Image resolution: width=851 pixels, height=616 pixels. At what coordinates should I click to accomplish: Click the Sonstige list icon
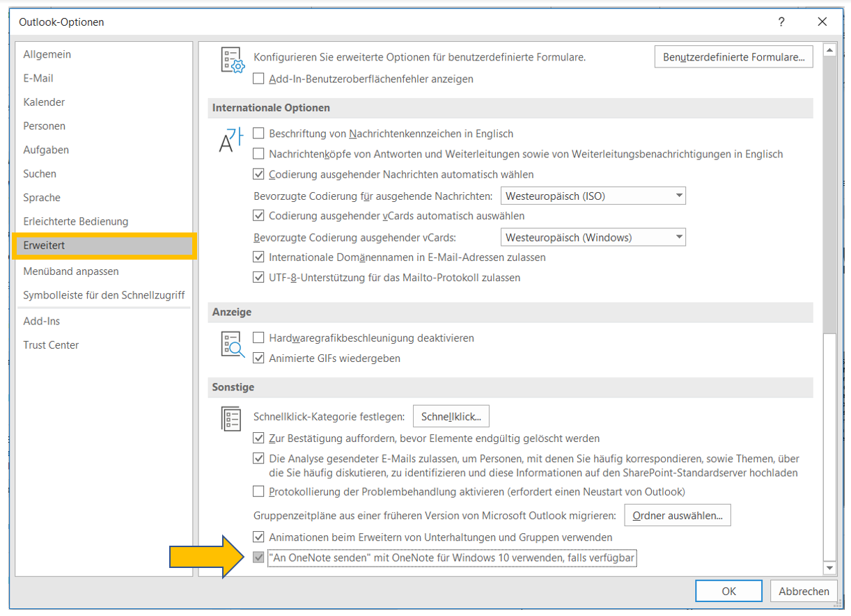click(x=231, y=419)
